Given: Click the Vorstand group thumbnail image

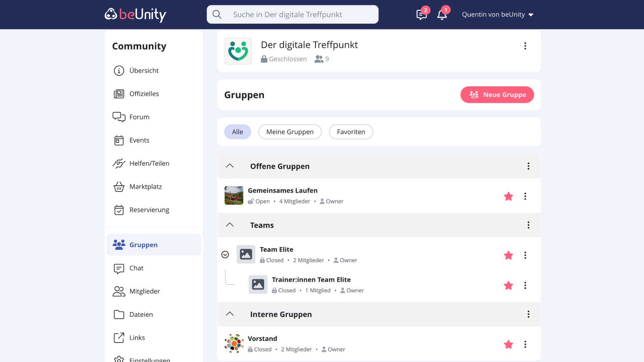Looking at the screenshot, I should (x=234, y=343).
